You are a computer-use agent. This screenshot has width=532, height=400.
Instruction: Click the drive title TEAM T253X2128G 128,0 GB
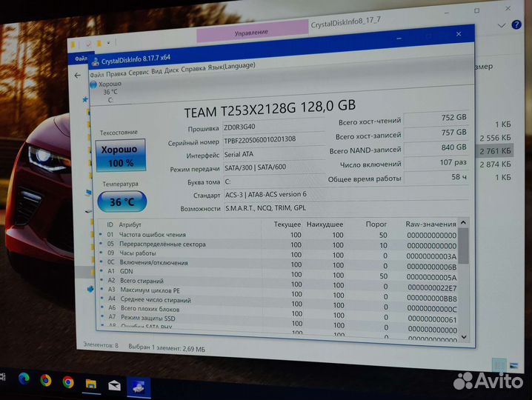coord(270,109)
